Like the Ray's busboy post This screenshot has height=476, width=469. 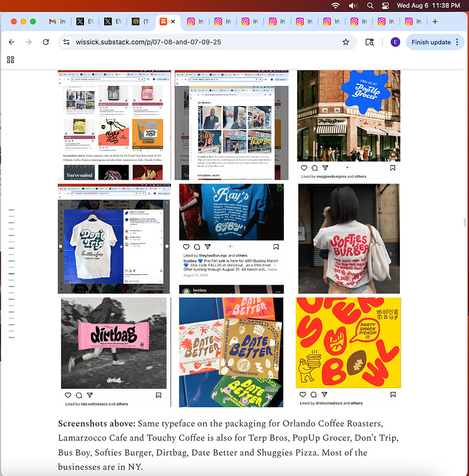(186, 247)
